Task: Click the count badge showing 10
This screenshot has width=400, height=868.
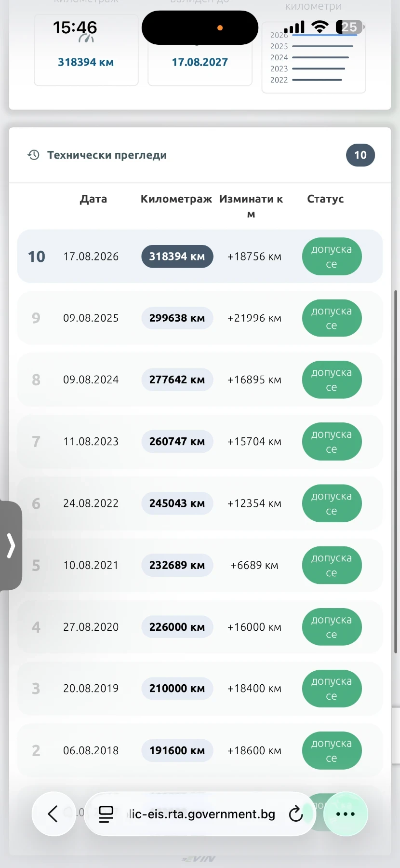Action: pos(360,155)
